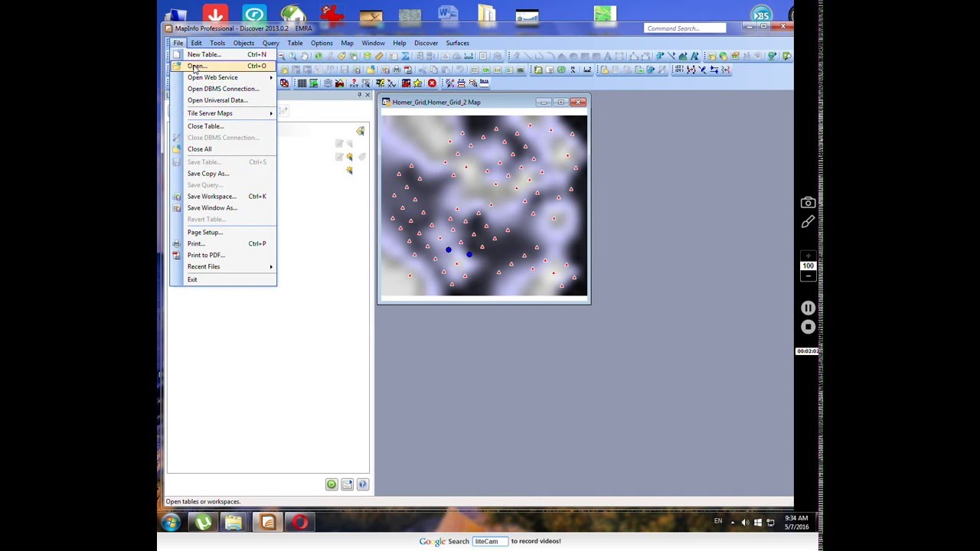Click the volume speaker tray icon
The width and height of the screenshot is (980, 551).
pos(745,523)
